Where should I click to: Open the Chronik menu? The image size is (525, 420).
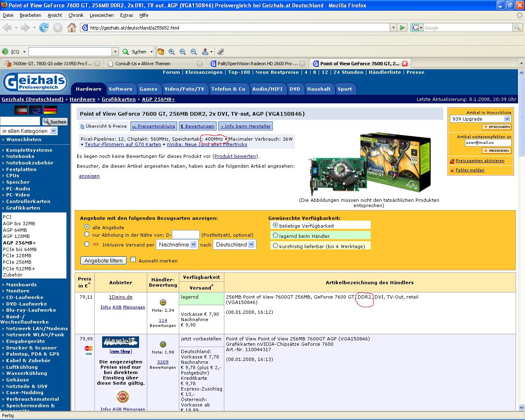coord(76,15)
